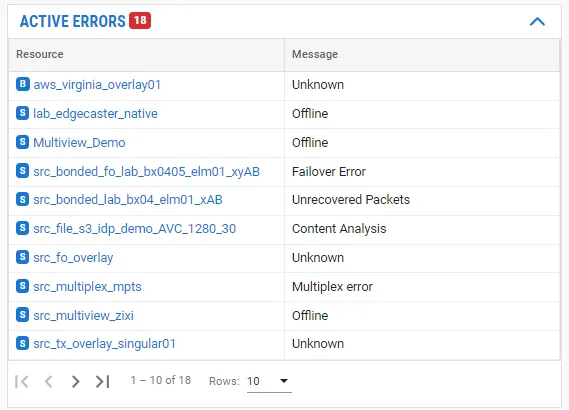This screenshot has width=569, height=410.
Task: Click the S icon beside src_file_s3_idp_demo_AVC_1280_30
Action: (x=22, y=228)
